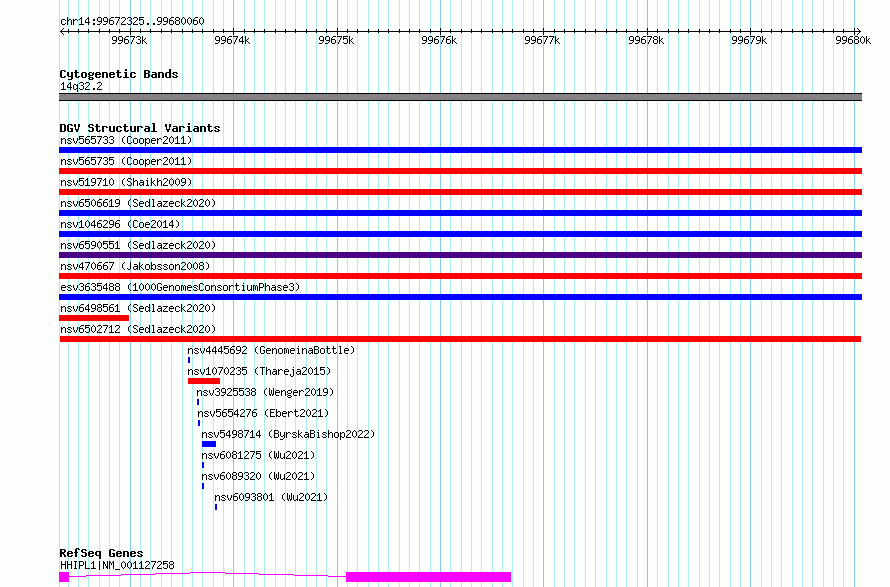
Task: Open nsv3925538 (Wenger2019) label
Action: coord(265,392)
